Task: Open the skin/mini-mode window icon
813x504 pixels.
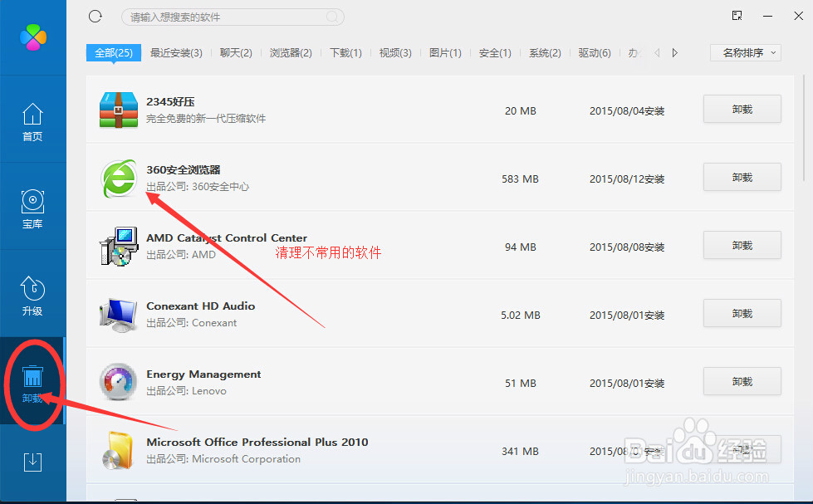Action: pos(737,16)
